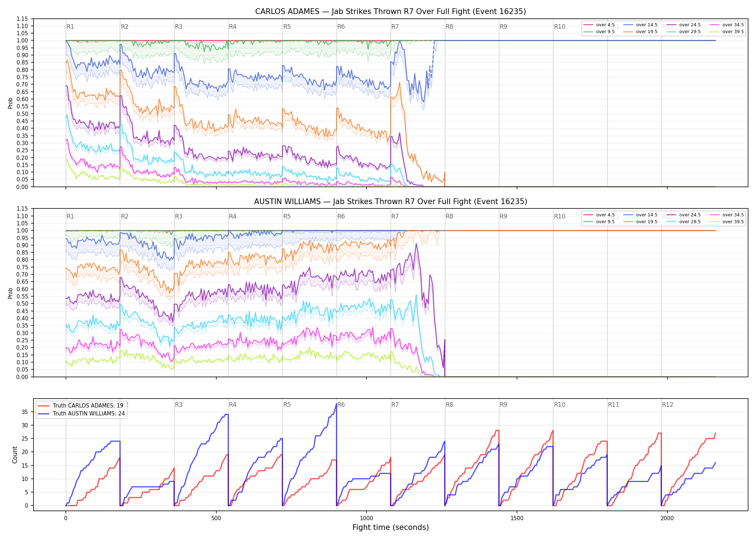Click the 2000 tick label on the x-axis
The height and width of the screenshot is (540, 756).
[x=667, y=518]
